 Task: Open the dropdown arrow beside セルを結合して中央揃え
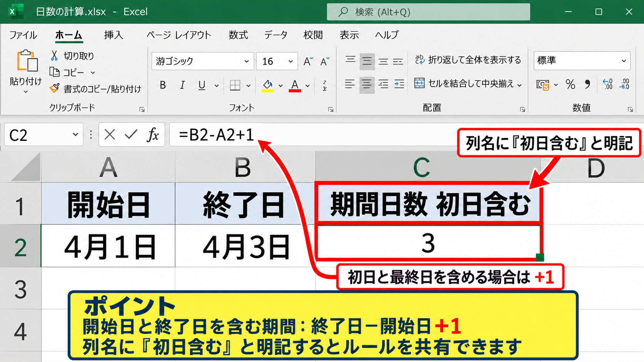pyautogui.click(x=520, y=85)
